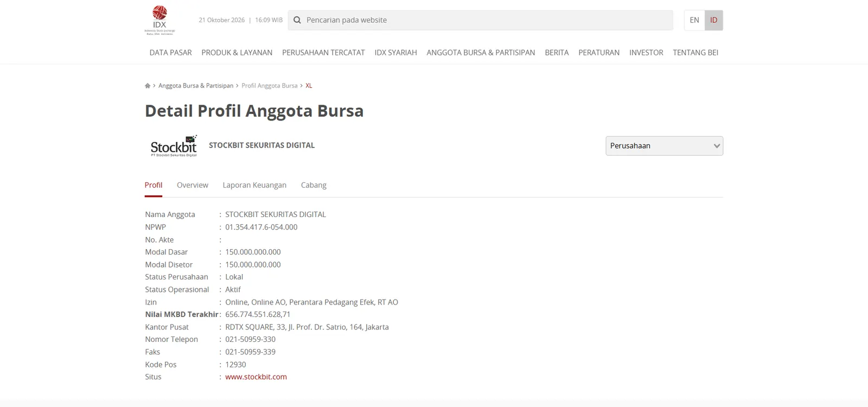Select the Profil tab
Screen dimensions: 868x407
[x=154, y=185]
